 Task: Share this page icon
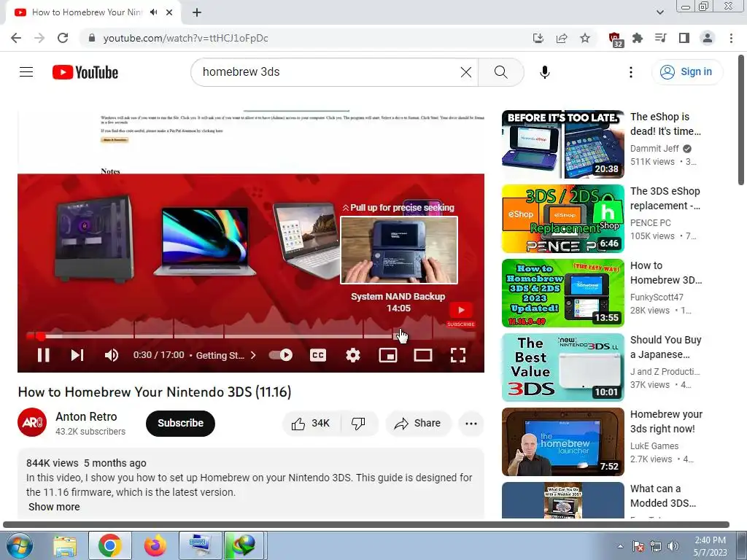[x=562, y=38]
